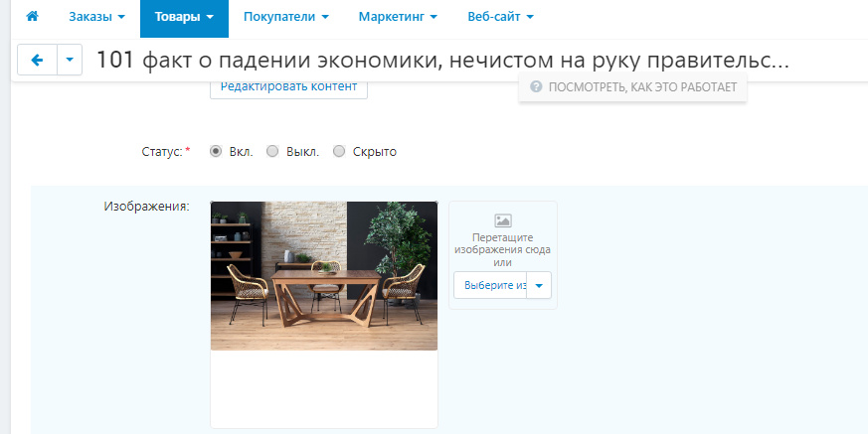Click the question mark help icon
Screen dimensions: 868x434
[x=536, y=87]
